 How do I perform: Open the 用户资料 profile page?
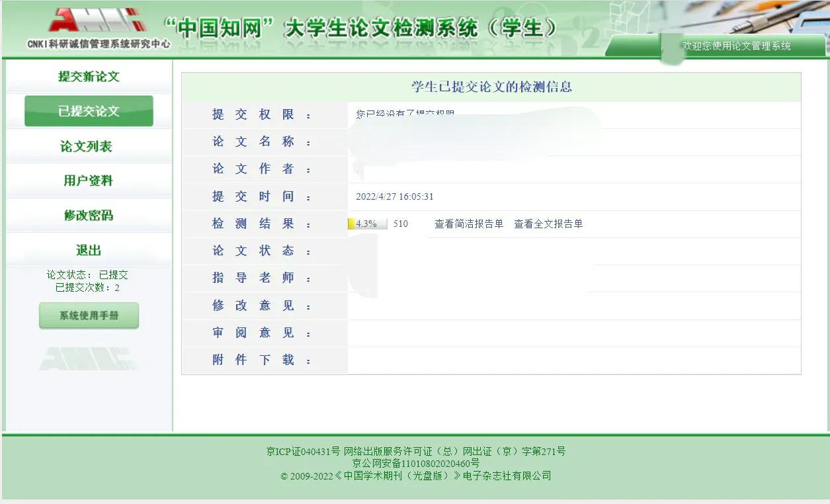tap(88, 181)
